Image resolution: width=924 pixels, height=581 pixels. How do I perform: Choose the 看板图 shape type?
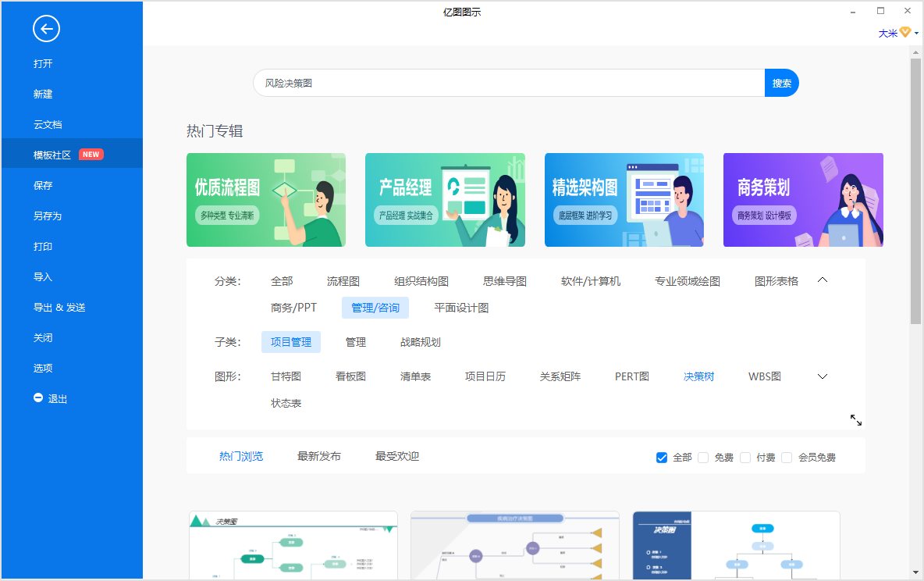click(x=350, y=376)
